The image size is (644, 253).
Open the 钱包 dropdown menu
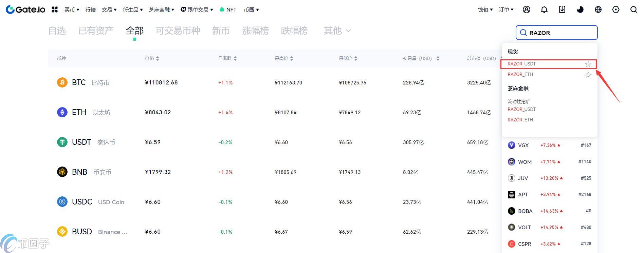485,9
